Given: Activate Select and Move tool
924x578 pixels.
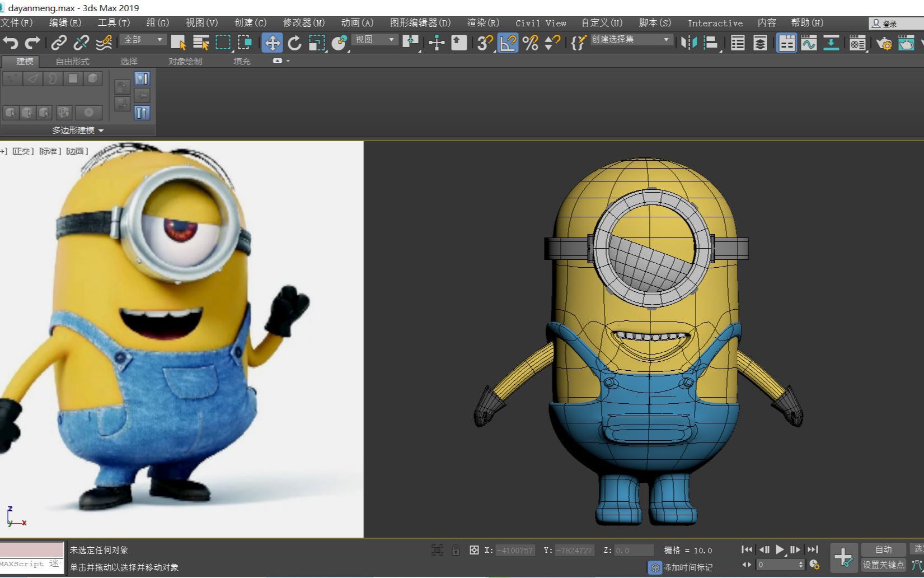Looking at the screenshot, I should (x=272, y=43).
